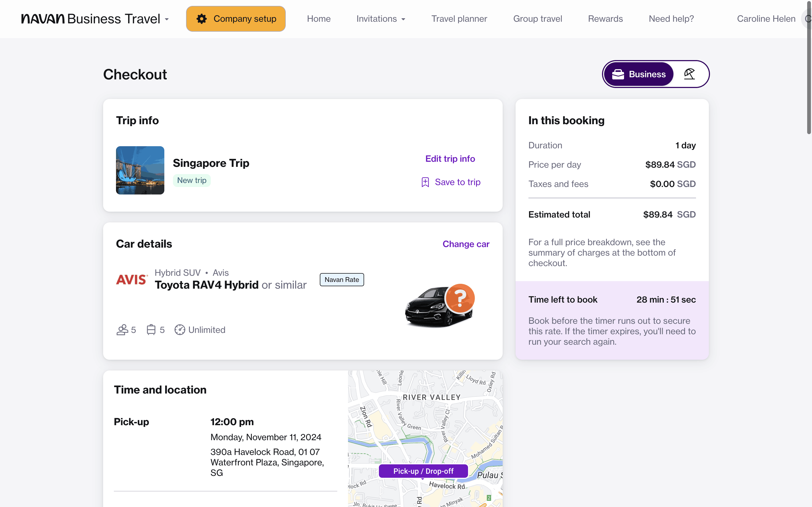This screenshot has height=507, width=812.
Task: Switch booking to Business mode
Action: [639, 74]
